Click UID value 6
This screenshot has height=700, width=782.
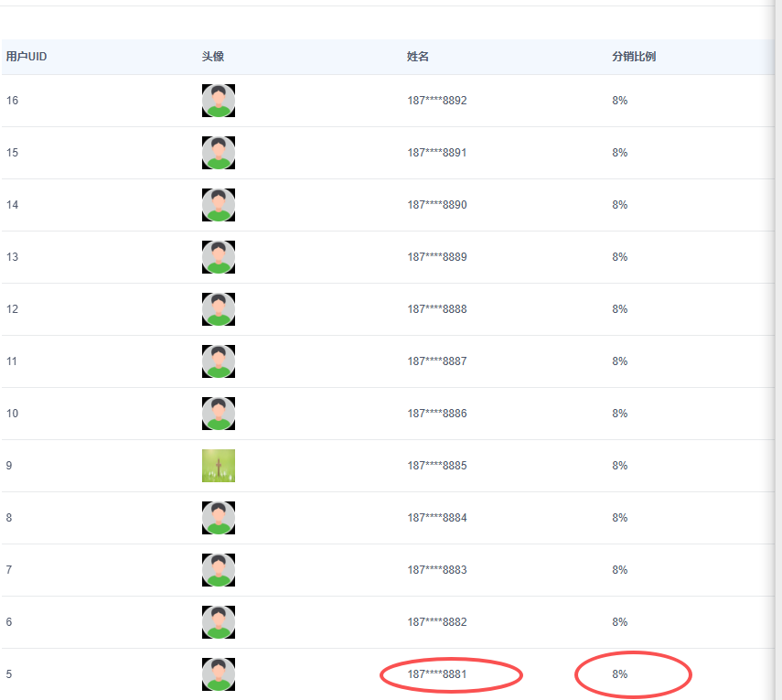[9, 622]
